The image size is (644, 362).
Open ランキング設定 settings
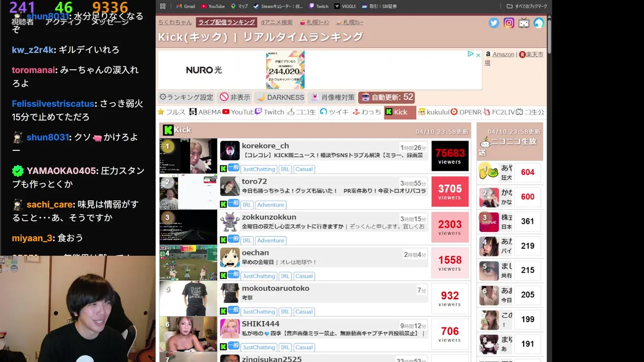(186, 97)
